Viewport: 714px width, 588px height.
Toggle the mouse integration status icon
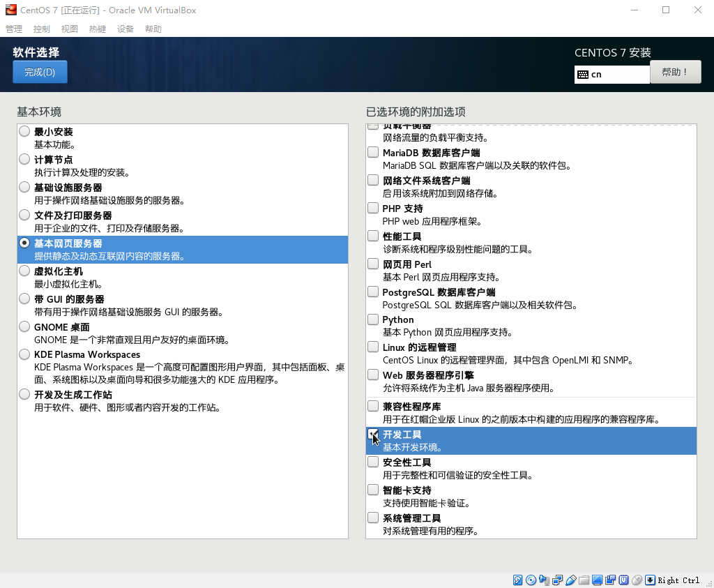[x=637, y=580]
